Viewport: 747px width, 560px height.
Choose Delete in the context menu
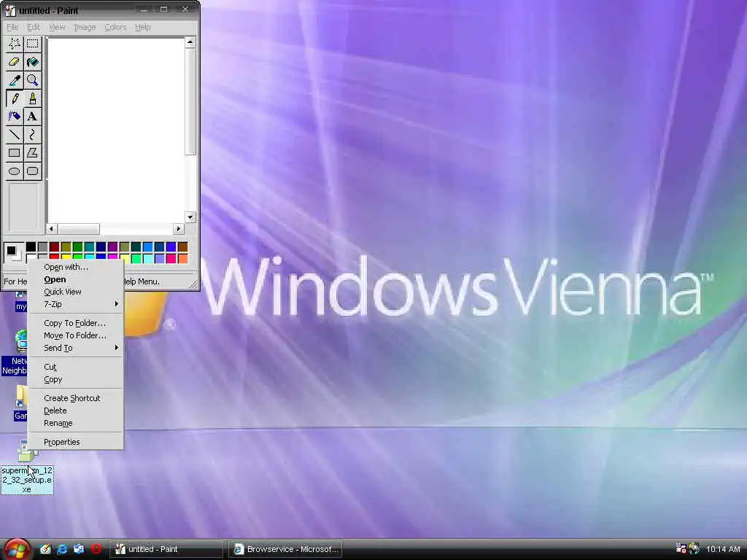[76, 411]
